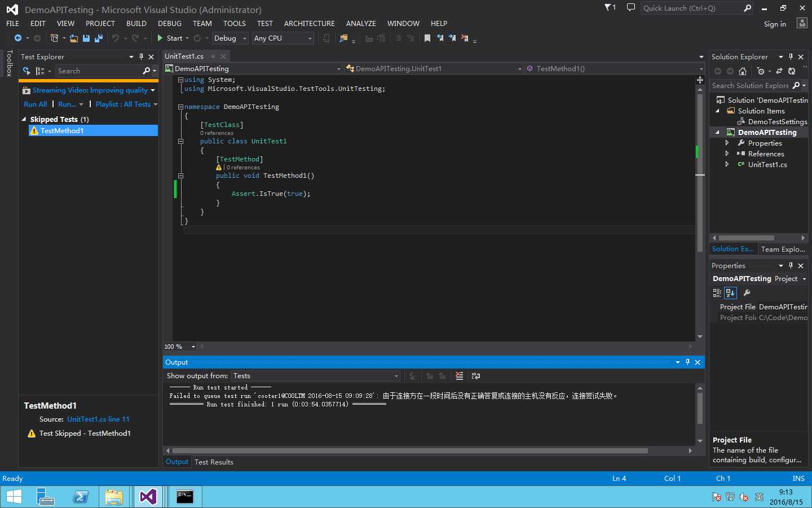Click the group-by icon in Test Explorer
Image resolution: width=812 pixels, height=508 pixels.
[40, 71]
